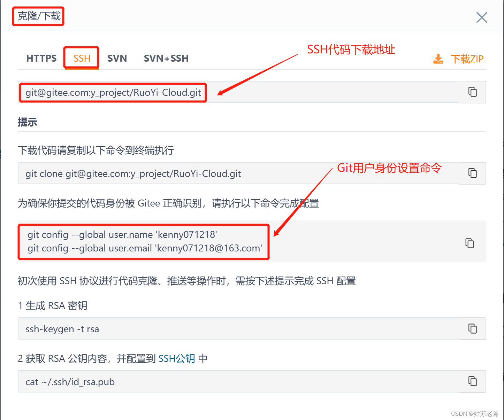504x420 pixels.
Task: Copy the git clone command
Action: point(473,173)
